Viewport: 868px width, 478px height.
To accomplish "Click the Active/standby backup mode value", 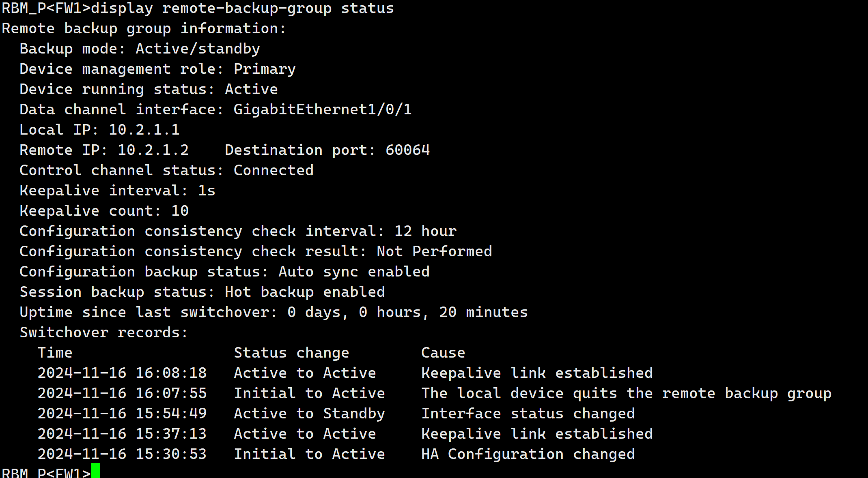I will point(198,49).
